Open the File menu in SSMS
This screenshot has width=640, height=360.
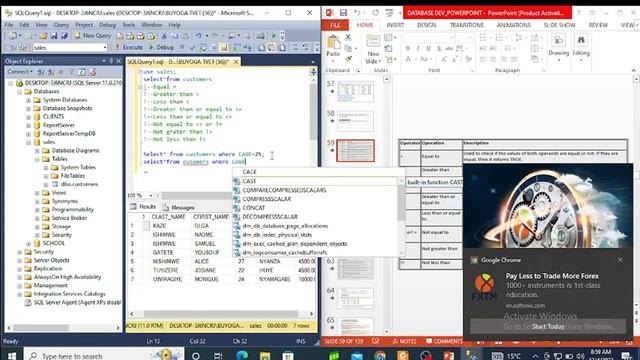[x=9, y=25]
